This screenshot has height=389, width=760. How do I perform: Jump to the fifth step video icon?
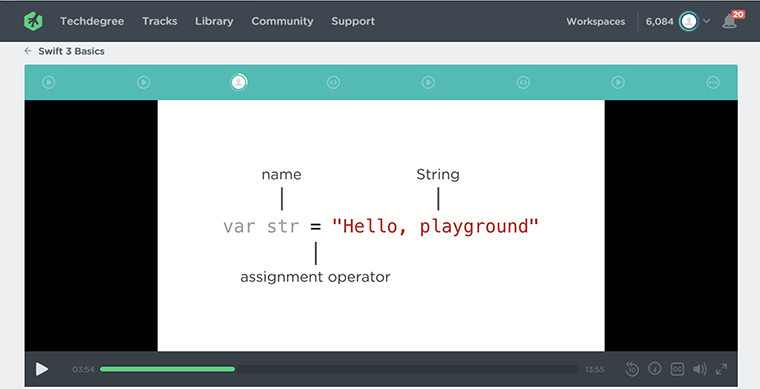(x=428, y=82)
